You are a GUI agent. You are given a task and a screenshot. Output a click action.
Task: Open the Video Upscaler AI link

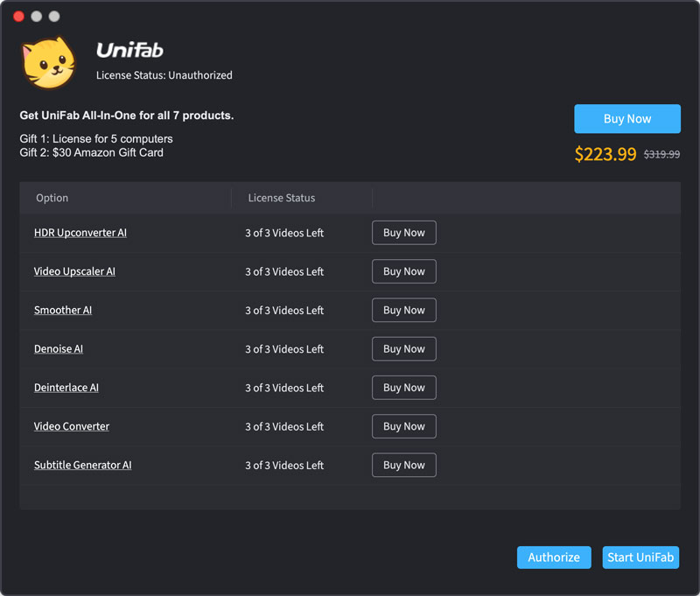(x=74, y=271)
